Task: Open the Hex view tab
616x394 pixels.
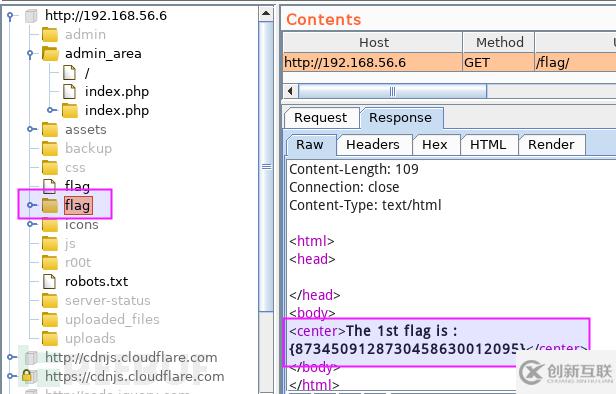Action: [435, 145]
